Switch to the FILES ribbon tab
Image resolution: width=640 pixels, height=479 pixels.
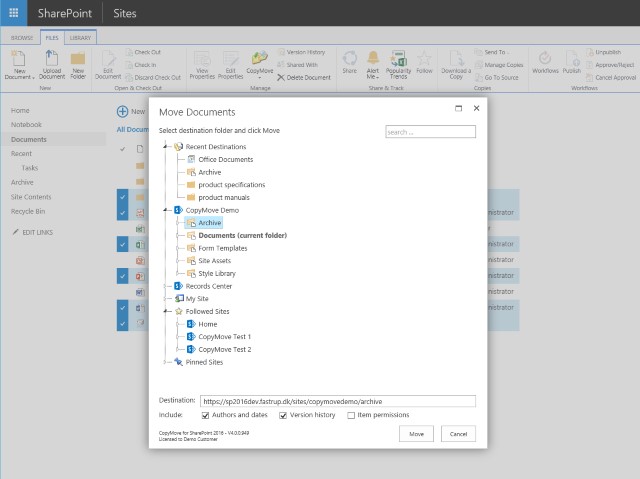tap(52, 38)
